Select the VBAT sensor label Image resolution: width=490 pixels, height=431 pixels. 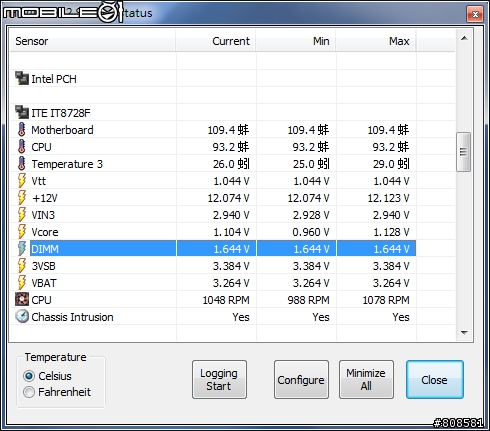point(44,283)
